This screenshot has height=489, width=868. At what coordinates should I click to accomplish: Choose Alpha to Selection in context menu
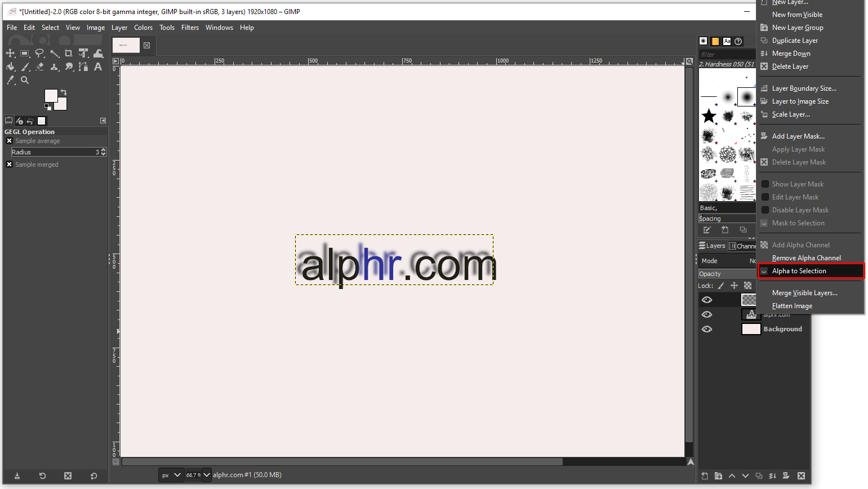coord(811,271)
